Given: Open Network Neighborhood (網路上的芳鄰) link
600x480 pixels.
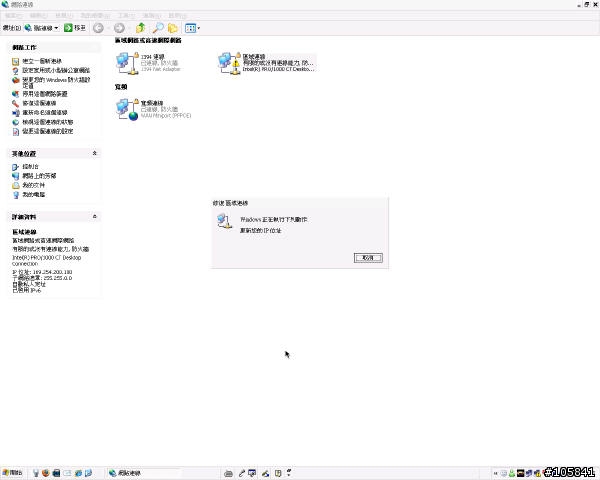Looking at the screenshot, I should click(39, 176).
